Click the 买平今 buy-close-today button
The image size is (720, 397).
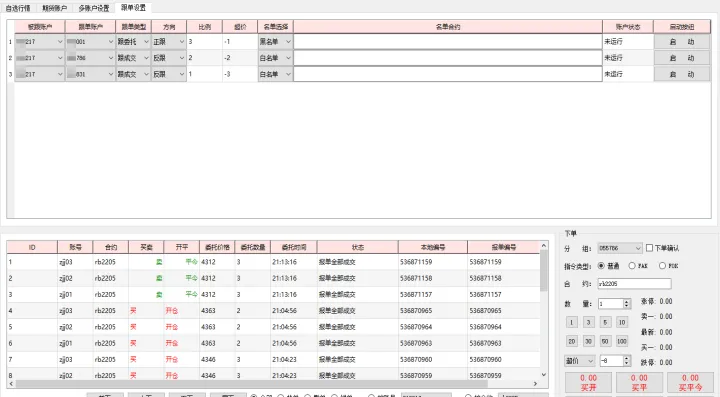690,382
